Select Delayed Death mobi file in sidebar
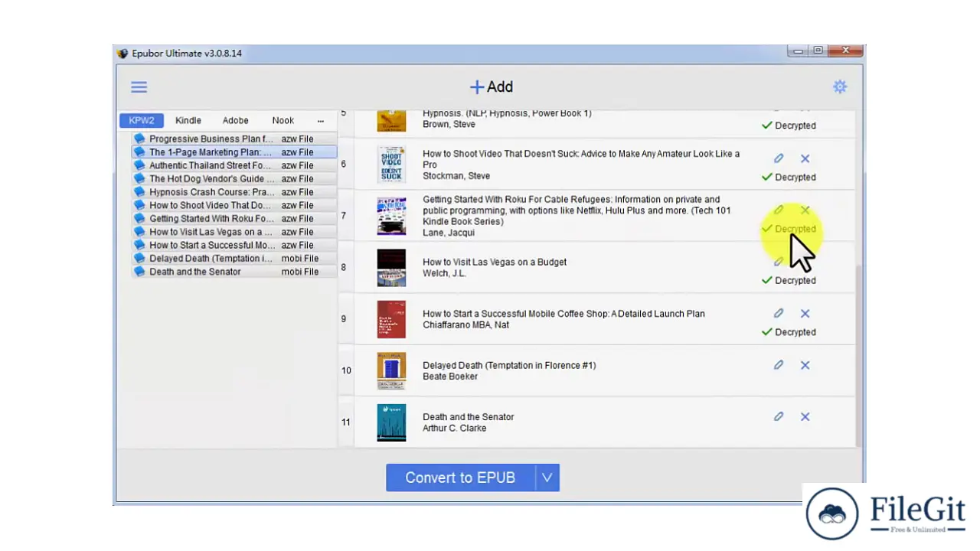The image size is (980, 551). 234,258
